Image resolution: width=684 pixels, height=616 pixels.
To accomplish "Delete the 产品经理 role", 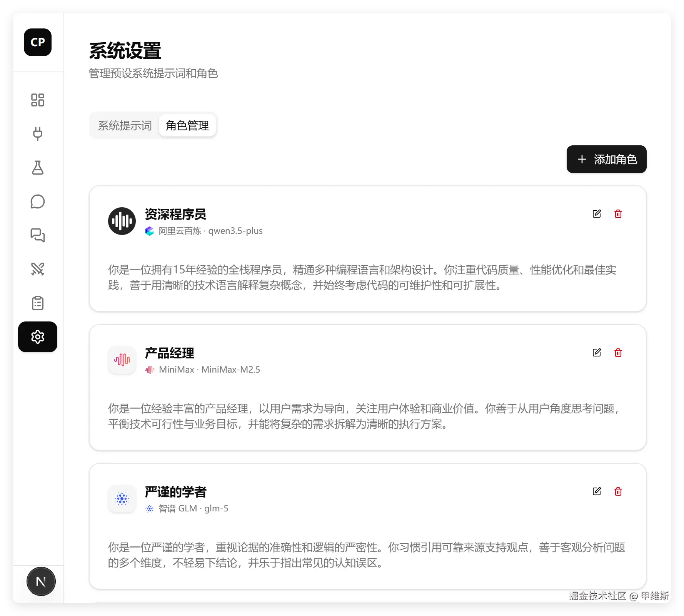I will [618, 353].
